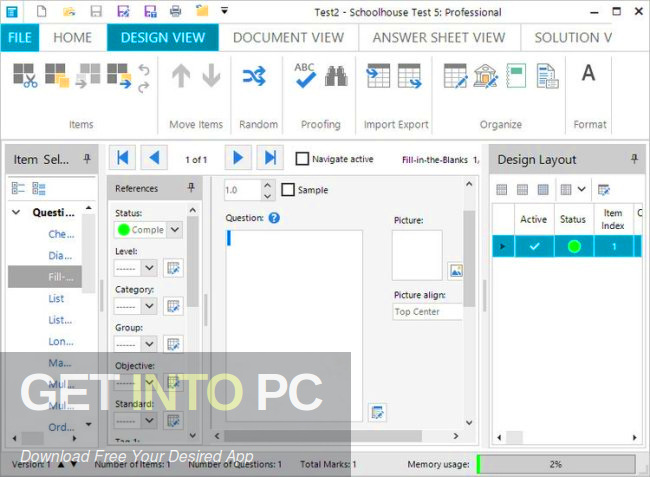This screenshot has height=477, width=650.
Task: Switch to the HOME tab
Action: coord(73,38)
